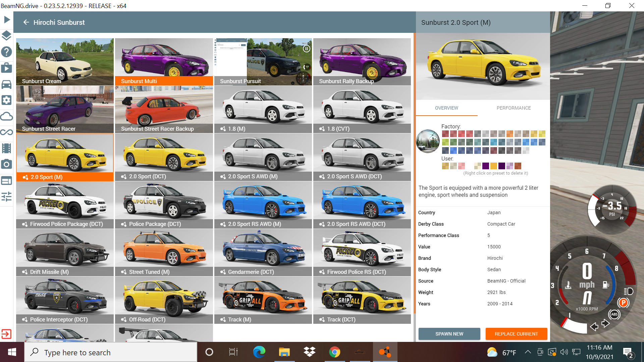Select the 2.0 Sport RS AWD (DCT) configuration

tap(362, 205)
